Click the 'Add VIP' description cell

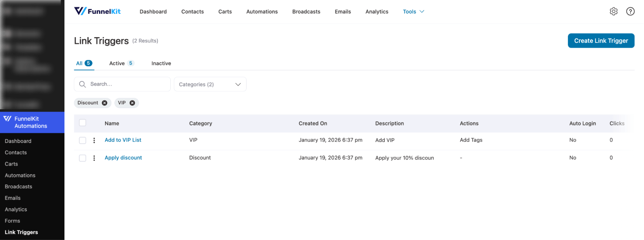coord(385,140)
